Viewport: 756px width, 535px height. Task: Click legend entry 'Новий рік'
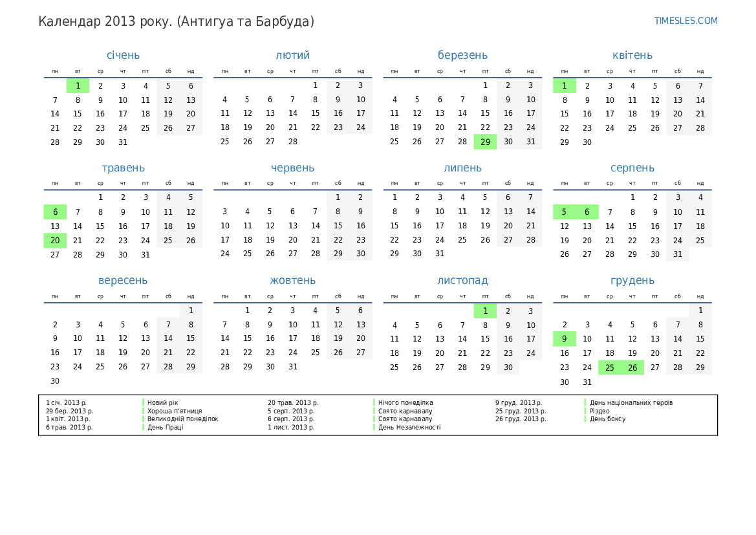(x=162, y=402)
